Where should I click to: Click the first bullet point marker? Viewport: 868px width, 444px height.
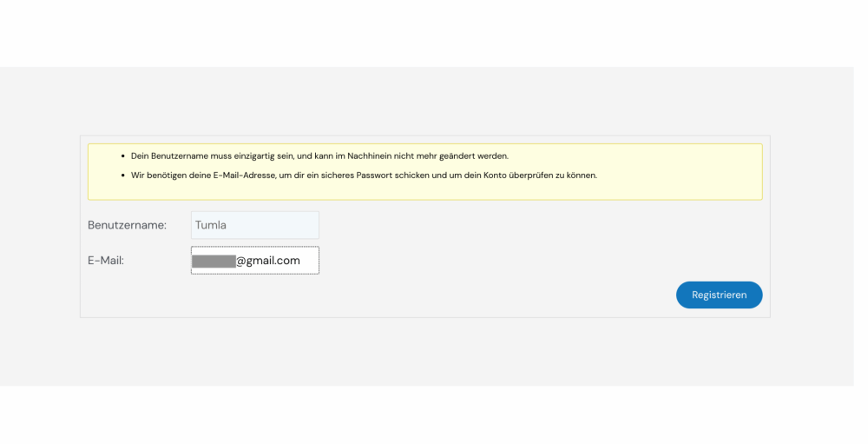[123, 156]
